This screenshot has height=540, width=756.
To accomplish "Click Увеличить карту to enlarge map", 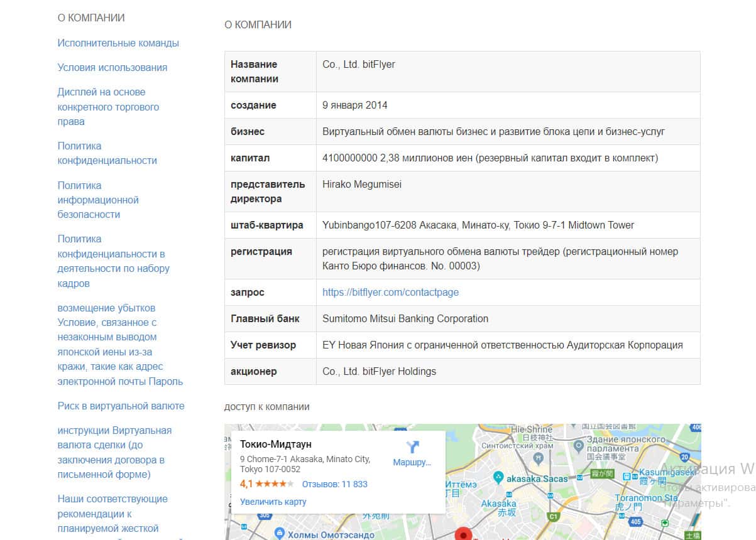I will (273, 502).
